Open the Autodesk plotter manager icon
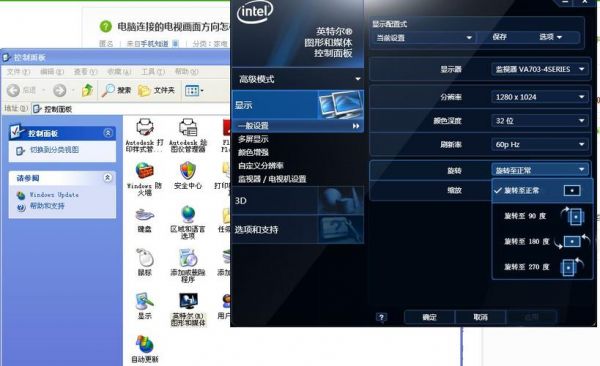This screenshot has width=600, height=366. [188, 135]
